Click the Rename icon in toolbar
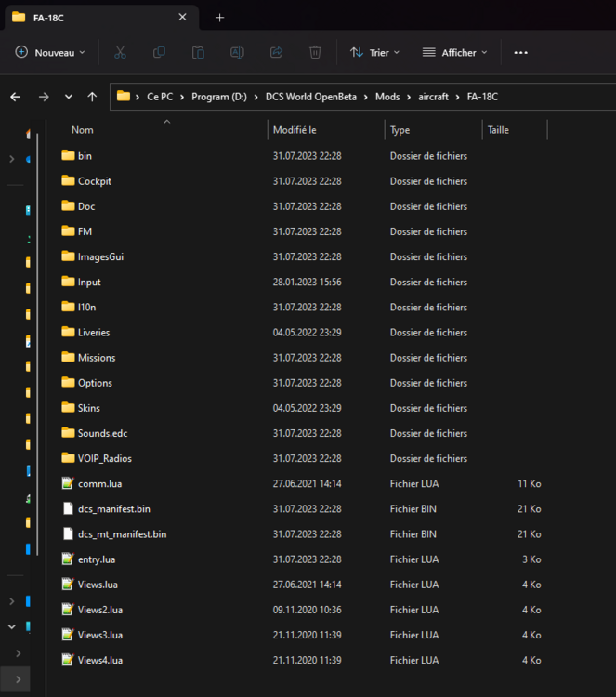Viewport: 616px width, 697px height. coord(237,53)
